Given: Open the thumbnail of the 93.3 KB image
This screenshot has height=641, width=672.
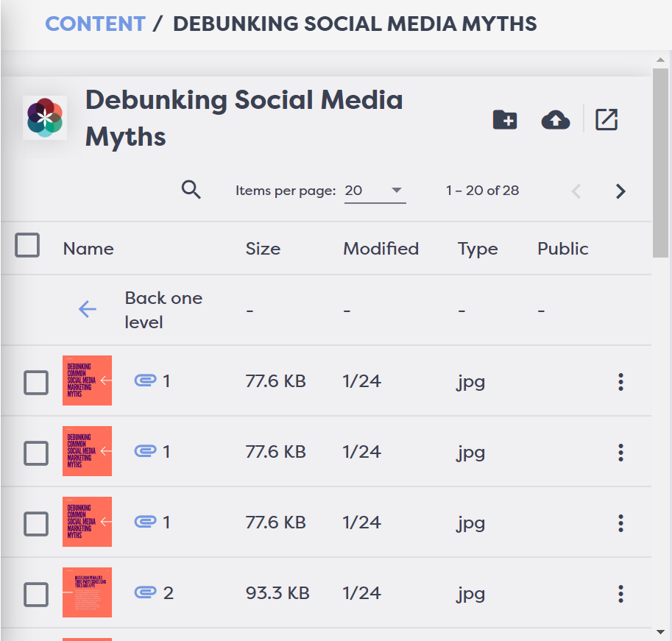Looking at the screenshot, I should [x=87, y=592].
